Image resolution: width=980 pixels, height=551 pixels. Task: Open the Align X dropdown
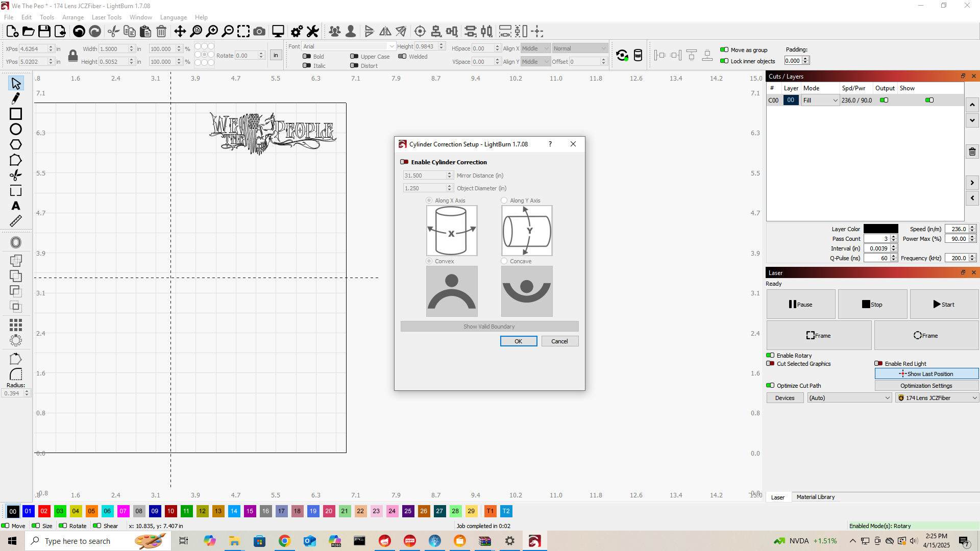pos(535,48)
